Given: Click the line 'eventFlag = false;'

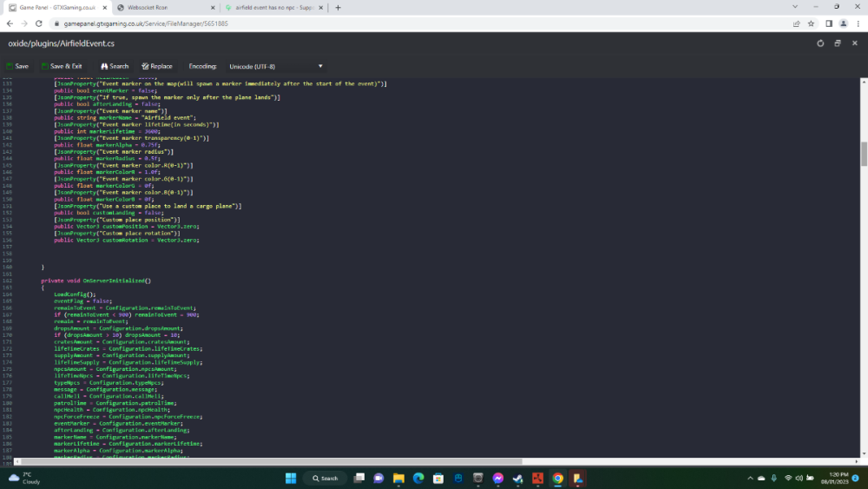Looking at the screenshot, I should pyautogui.click(x=82, y=301).
